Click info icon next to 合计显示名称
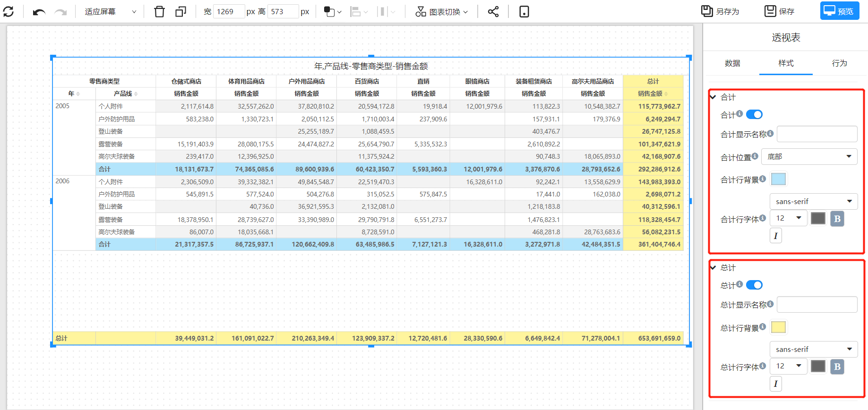Image resolution: width=868 pixels, height=410 pixels. click(x=770, y=133)
